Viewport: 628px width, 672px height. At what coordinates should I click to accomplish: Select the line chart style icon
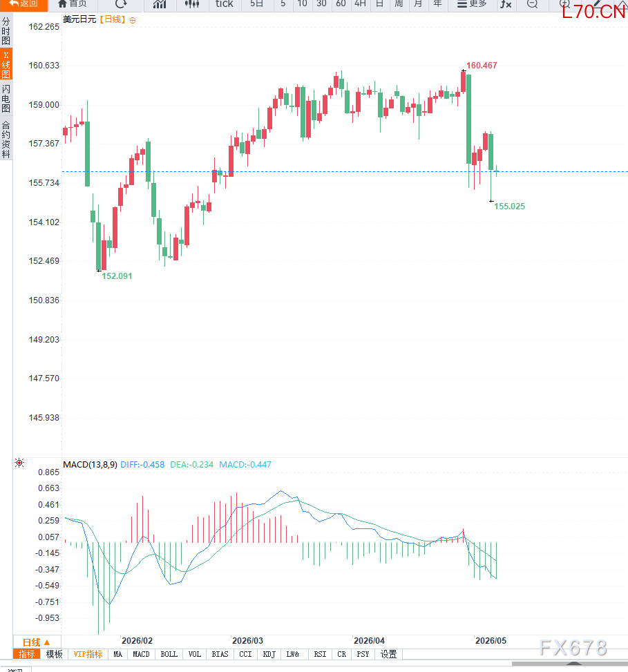click(160, 4)
